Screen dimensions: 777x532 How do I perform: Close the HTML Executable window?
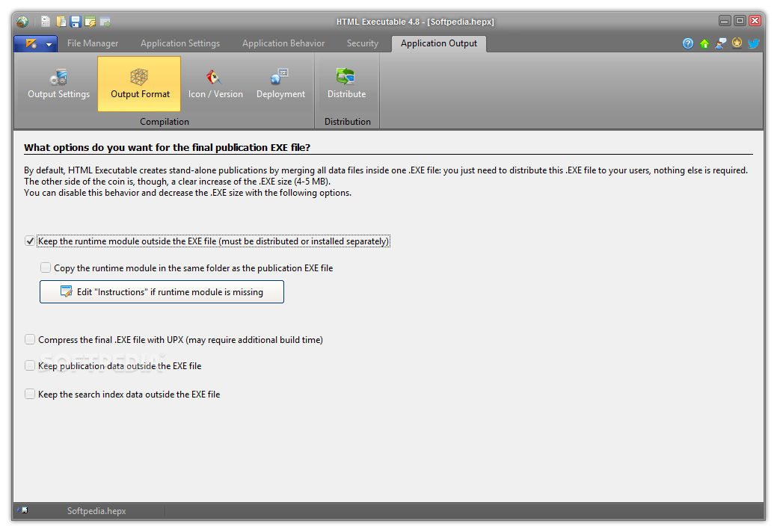pyautogui.click(x=755, y=21)
